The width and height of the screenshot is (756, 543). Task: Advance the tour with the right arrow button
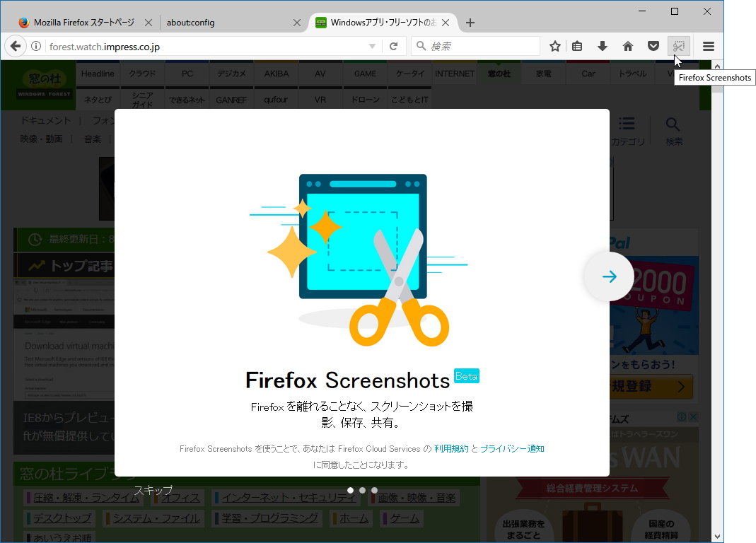(x=608, y=276)
